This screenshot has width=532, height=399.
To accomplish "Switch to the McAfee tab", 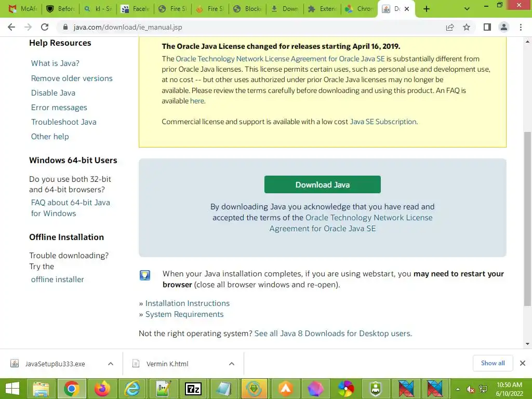I will 23,9.
